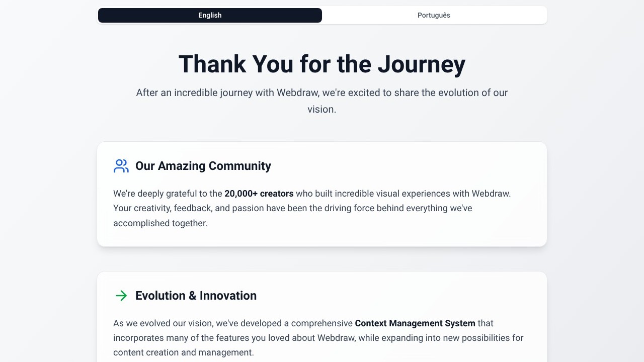Click the bold "Context Management System" text
This screenshot has height=362, width=644.
tap(415, 323)
